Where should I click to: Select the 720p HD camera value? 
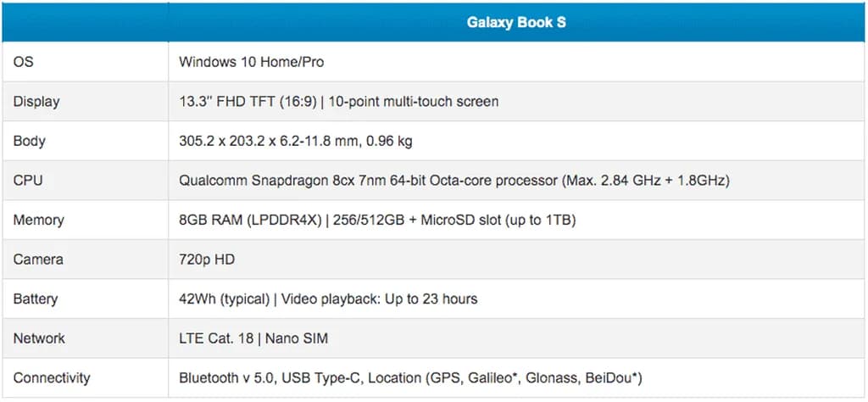(x=207, y=260)
